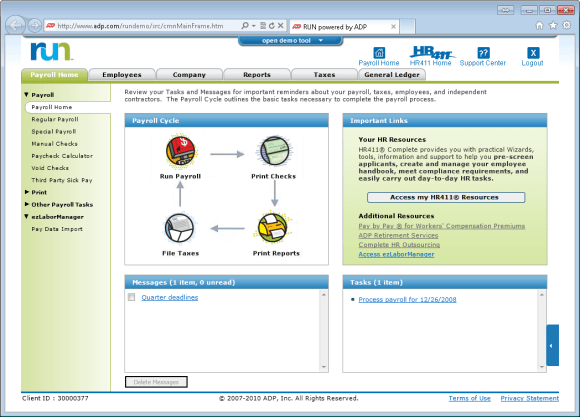Switch to the Employees tab
Screen dimensions: 580x417
coord(122,75)
